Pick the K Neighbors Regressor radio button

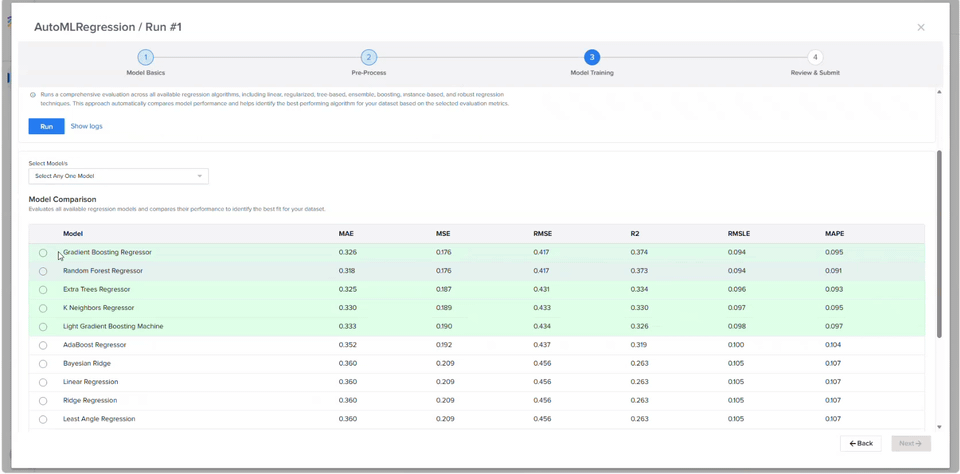tap(43, 308)
